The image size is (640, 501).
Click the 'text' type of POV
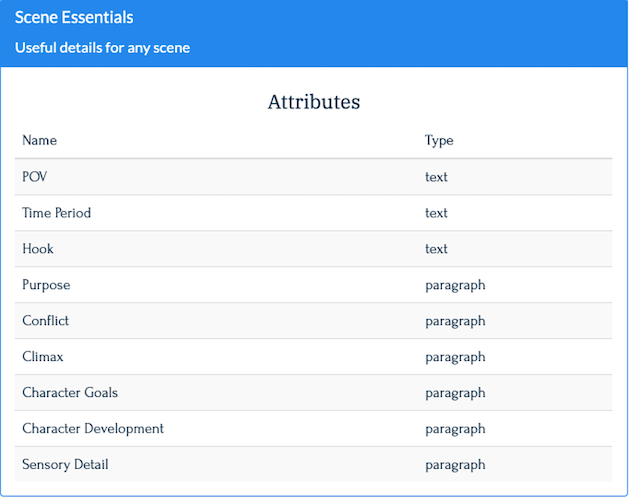click(436, 177)
